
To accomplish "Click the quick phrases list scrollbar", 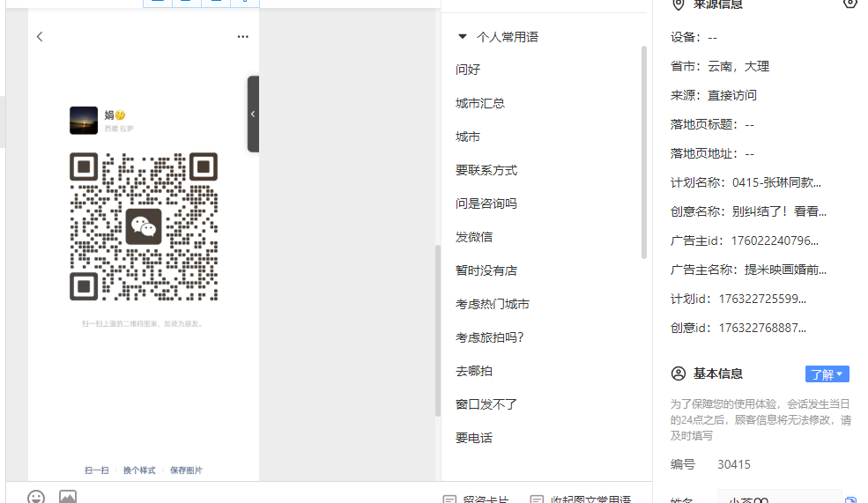I will (644, 152).
